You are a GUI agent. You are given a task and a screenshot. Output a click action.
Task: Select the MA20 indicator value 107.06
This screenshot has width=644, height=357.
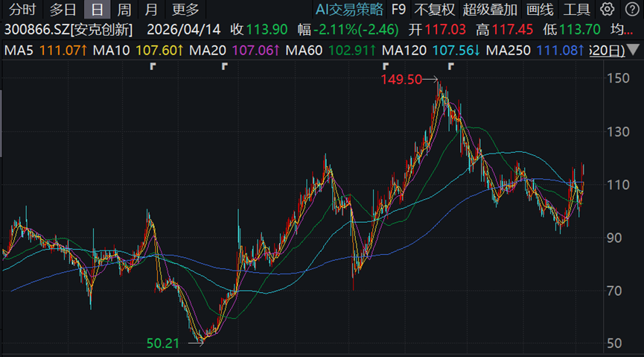click(256, 51)
